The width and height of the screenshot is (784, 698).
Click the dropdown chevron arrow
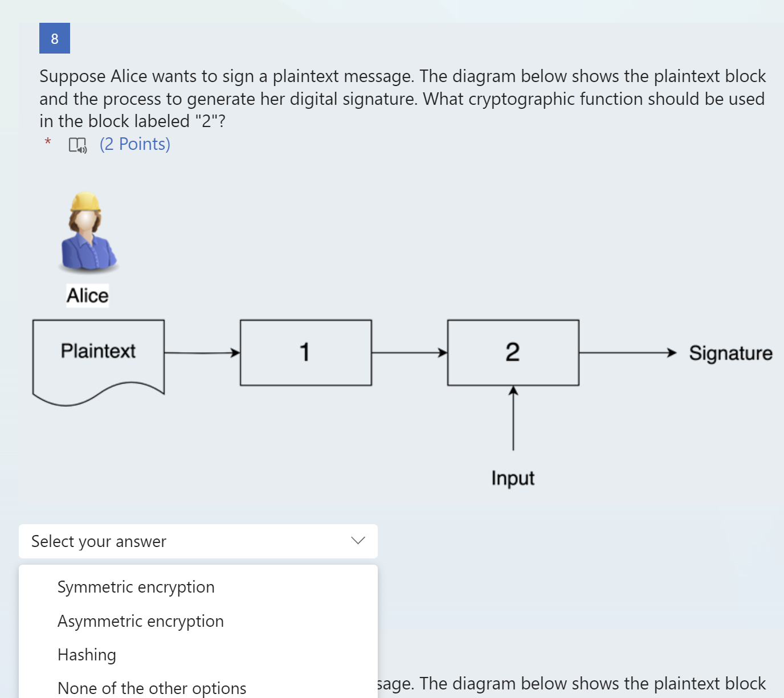click(x=358, y=541)
